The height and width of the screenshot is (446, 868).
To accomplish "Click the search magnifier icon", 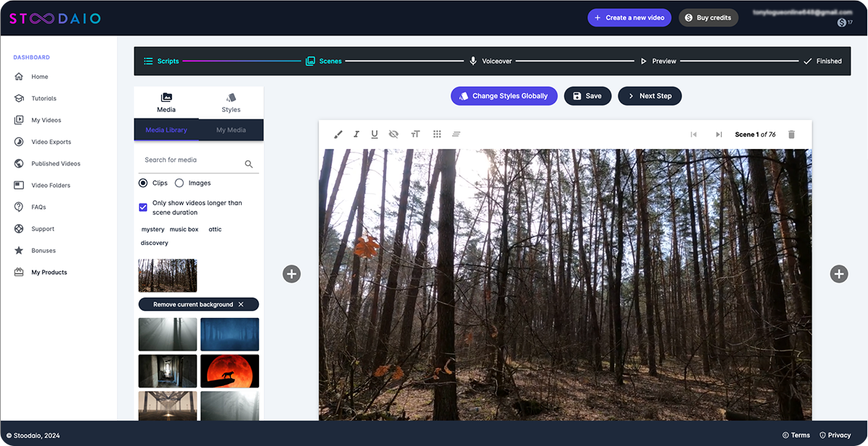I will (x=249, y=164).
